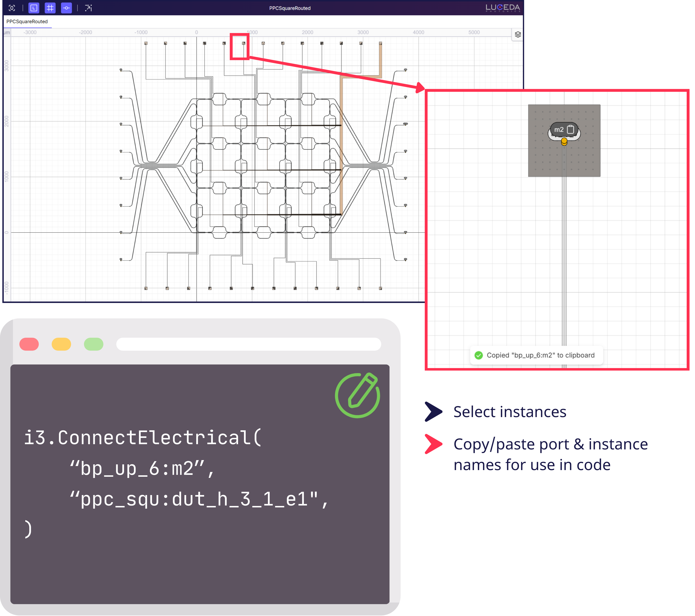695x616 pixels.
Task: Click the fit-to-view icon in toolbar
Action: [12, 8]
